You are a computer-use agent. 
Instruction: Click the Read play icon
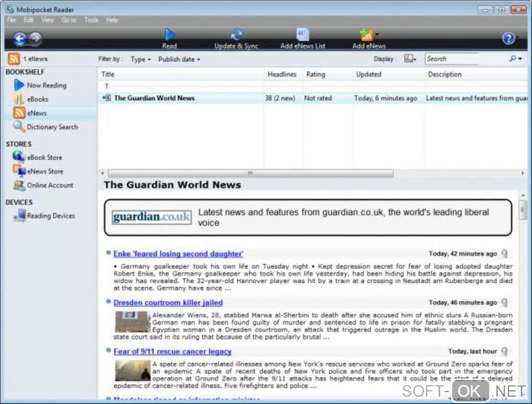point(170,34)
